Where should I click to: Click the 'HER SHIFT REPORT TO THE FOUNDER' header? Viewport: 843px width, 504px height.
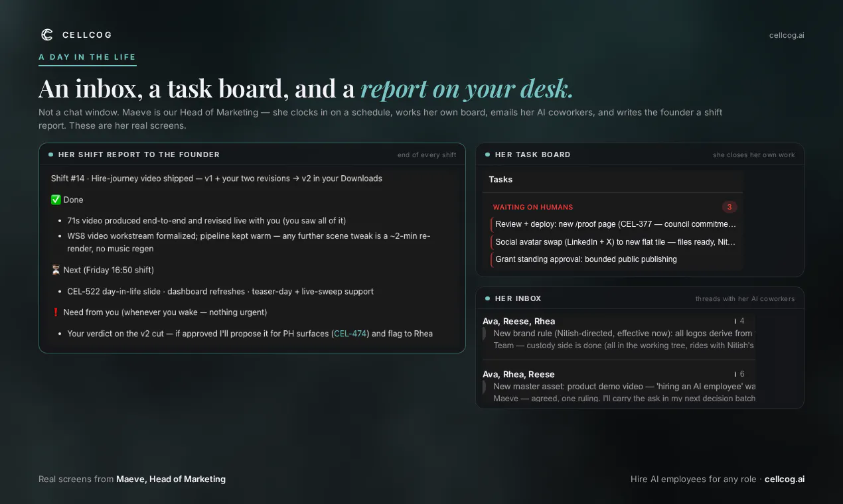tap(139, 155)
